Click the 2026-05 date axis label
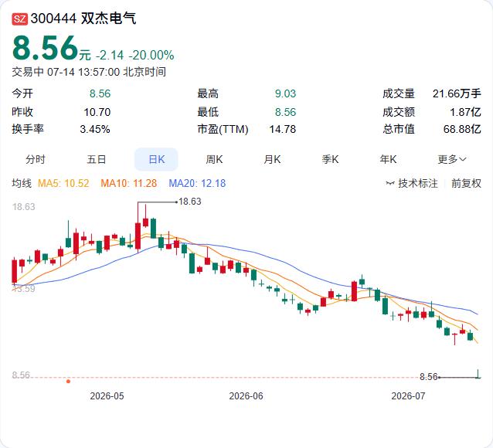 [x=107, y=395]
